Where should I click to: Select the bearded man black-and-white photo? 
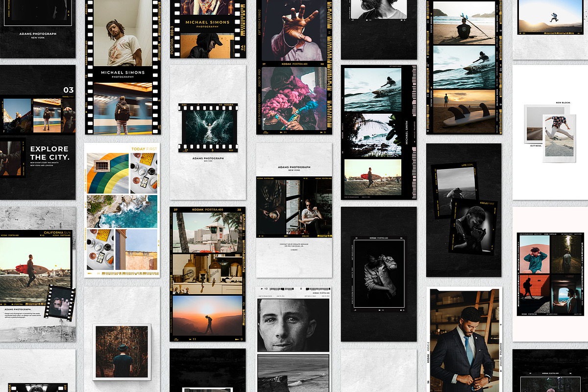pos(379,9)
